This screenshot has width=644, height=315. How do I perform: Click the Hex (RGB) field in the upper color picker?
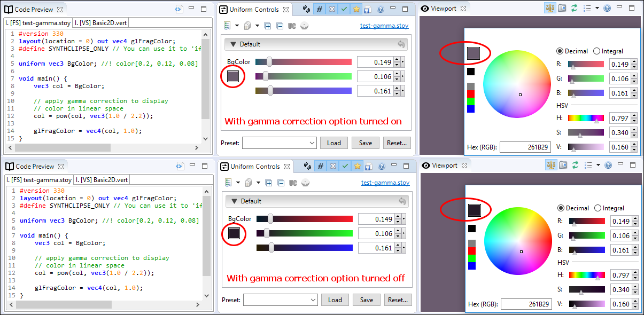pos(526,147)
